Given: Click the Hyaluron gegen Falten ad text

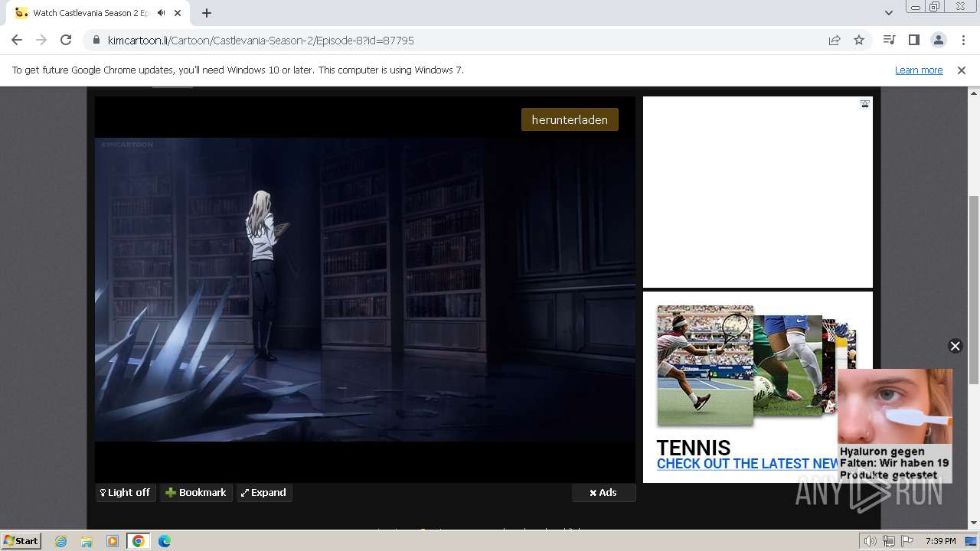Looking at the screenshot, I should (894, 463).
